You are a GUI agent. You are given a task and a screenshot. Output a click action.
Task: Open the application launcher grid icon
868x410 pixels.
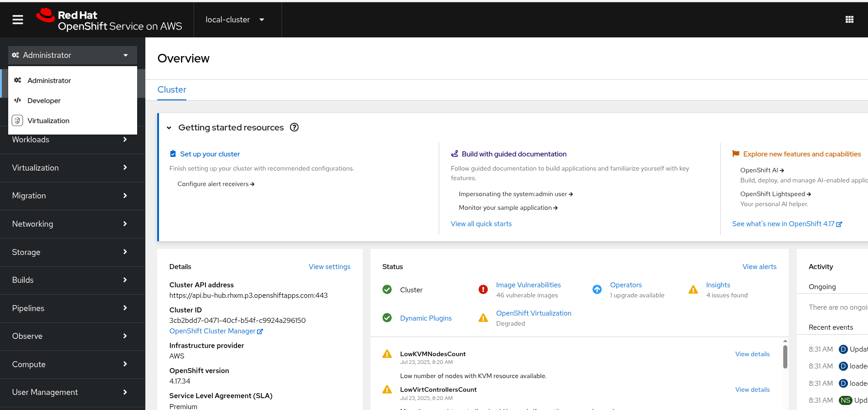[849, 20]
